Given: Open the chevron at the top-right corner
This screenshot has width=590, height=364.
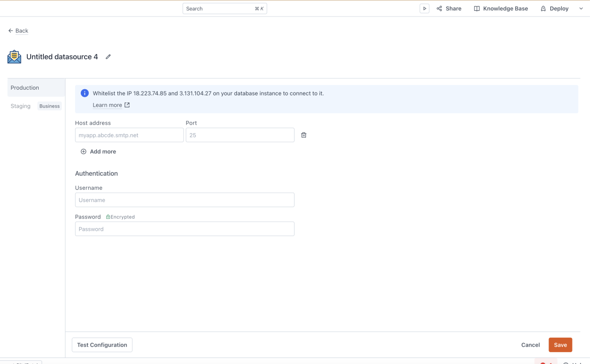Looking at the screenshot, I should 582,8.
